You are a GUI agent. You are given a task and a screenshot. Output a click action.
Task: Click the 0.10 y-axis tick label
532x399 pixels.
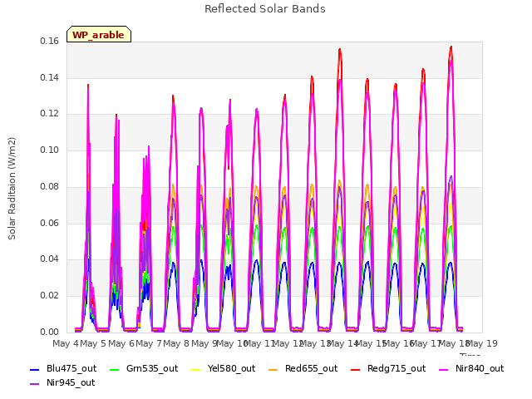(x=50, y=150)
